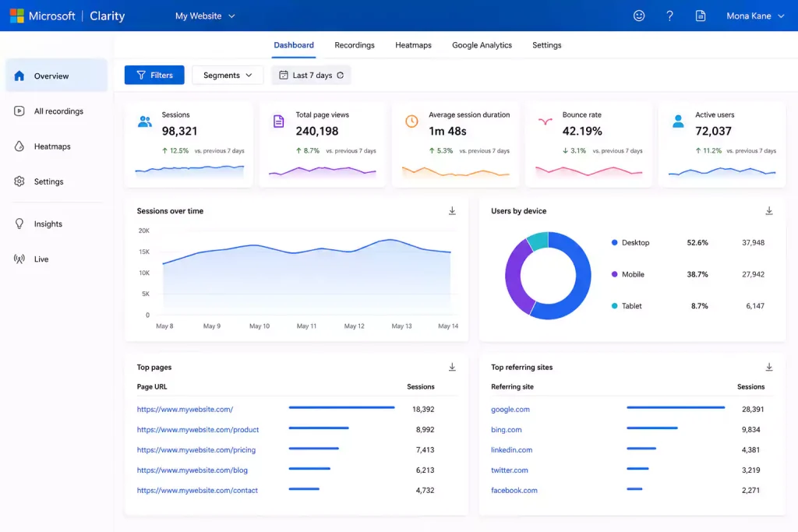Image resolution: width=798 pixels, height=532 pixels.
Task: Switch to the Dashboard tab
Action: click(294, 44)
